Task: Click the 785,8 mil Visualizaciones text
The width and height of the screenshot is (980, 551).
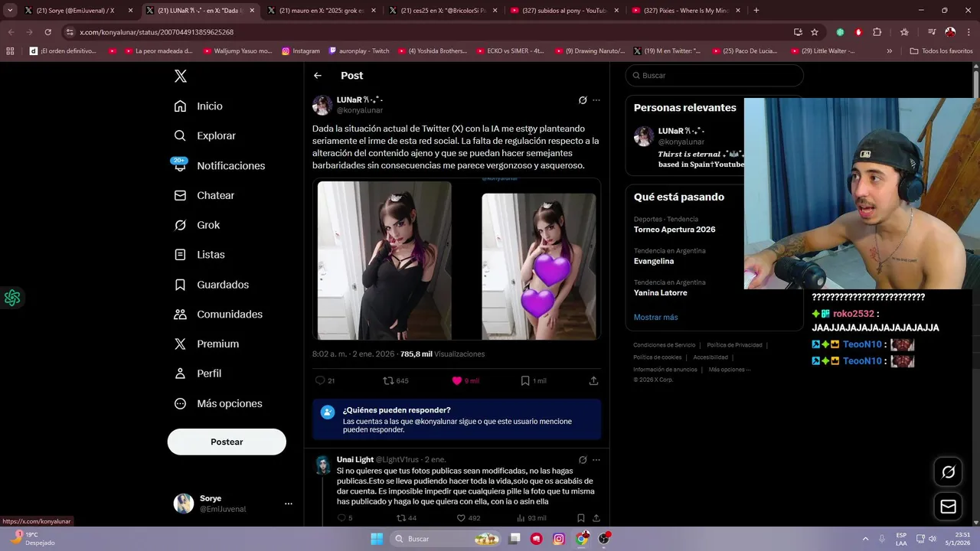Action: 443,354
